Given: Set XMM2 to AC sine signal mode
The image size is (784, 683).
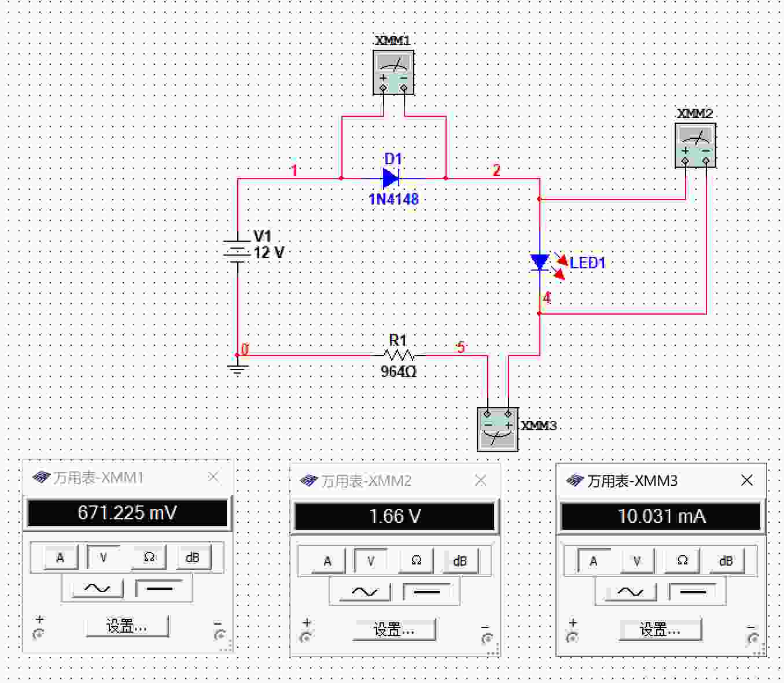Looking at the screenshot, I should 365,592.
